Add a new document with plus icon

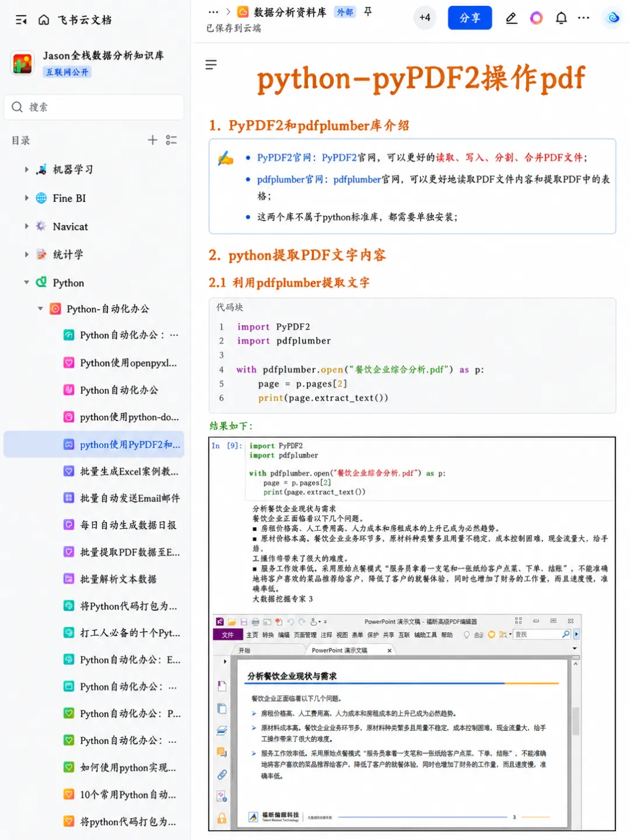tap(152, 140)
